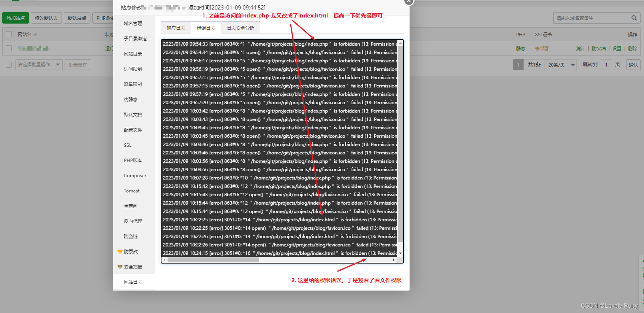This screenshot has height=313, width=644.
Task: Click the log scroll-down arrow
Action: point(400,253)
